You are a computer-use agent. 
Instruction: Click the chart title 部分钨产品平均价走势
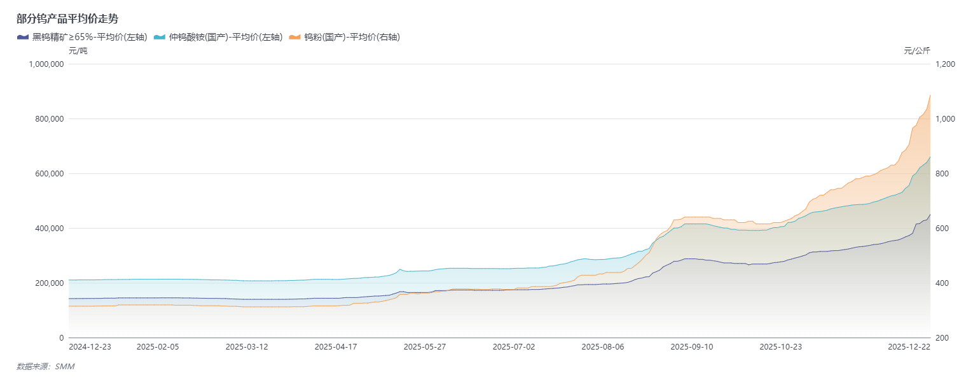[x=67, y=18]
